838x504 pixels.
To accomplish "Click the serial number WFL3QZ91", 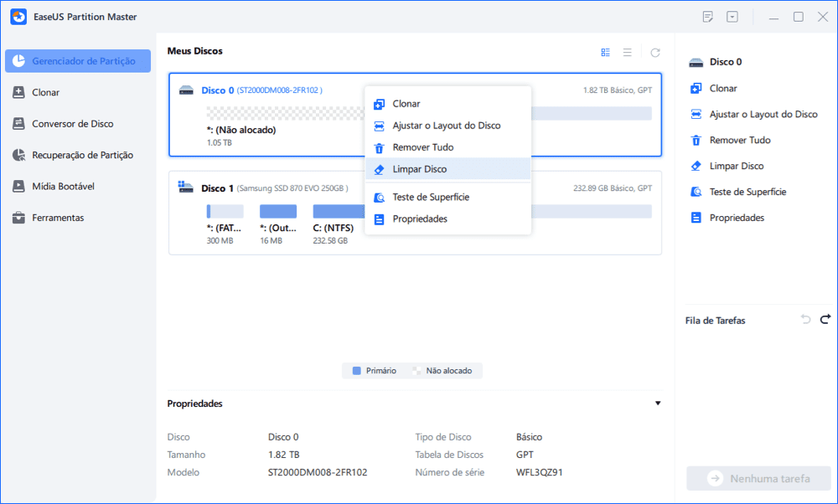I will (539, 472).
